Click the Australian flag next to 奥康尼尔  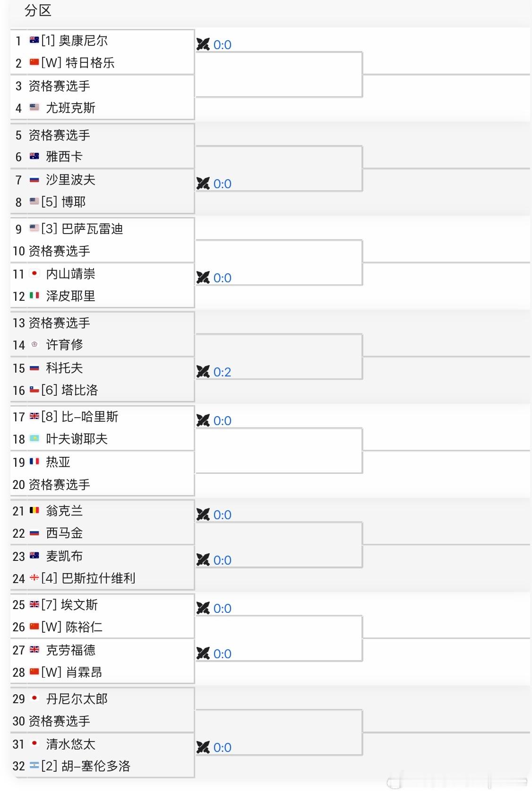34,40
